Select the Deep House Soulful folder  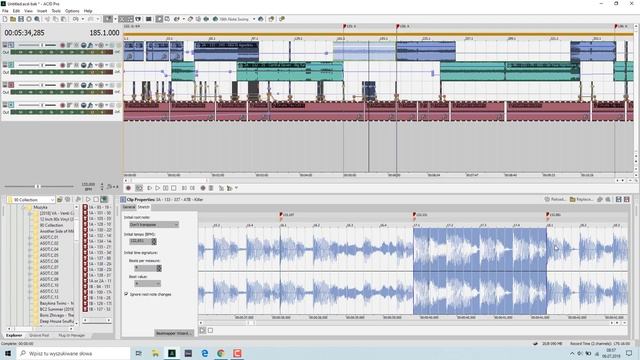[x=56, y=321]
